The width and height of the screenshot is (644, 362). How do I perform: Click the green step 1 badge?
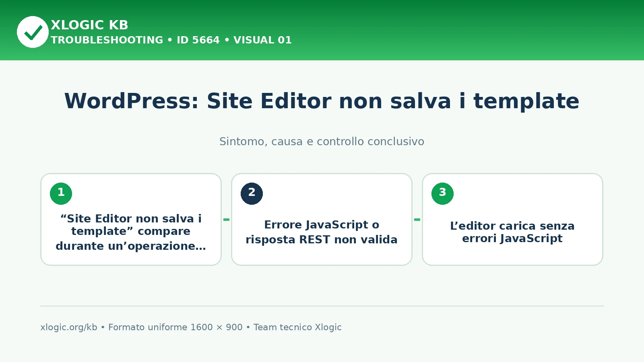(61, 193)
